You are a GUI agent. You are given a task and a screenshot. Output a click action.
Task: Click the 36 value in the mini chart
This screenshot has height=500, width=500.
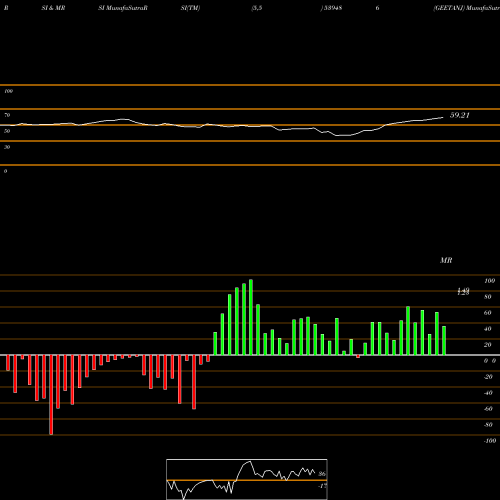[322, 474]
